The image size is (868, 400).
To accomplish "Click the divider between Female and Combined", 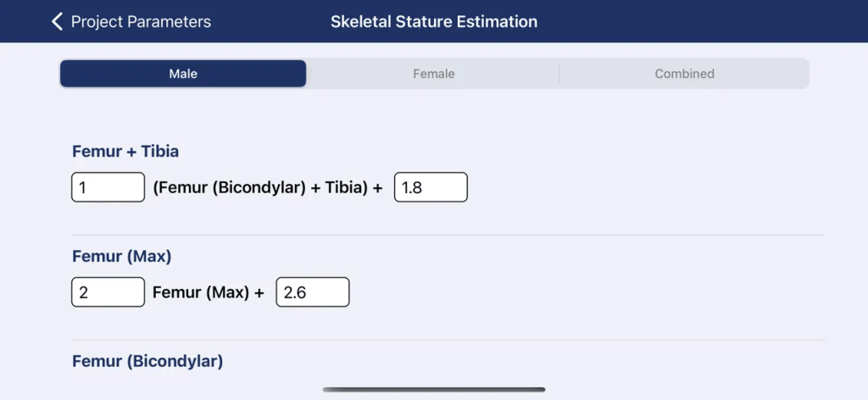I will click(559, 74).
